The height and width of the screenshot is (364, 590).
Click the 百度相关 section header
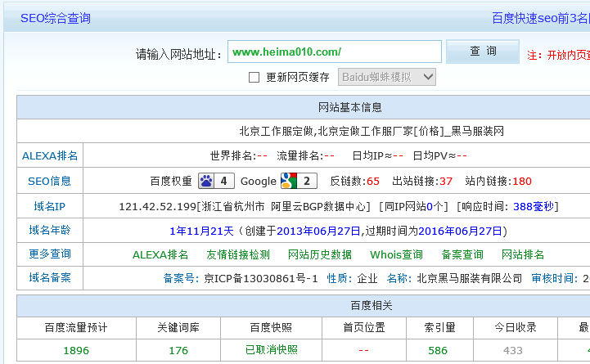[372, 305]
